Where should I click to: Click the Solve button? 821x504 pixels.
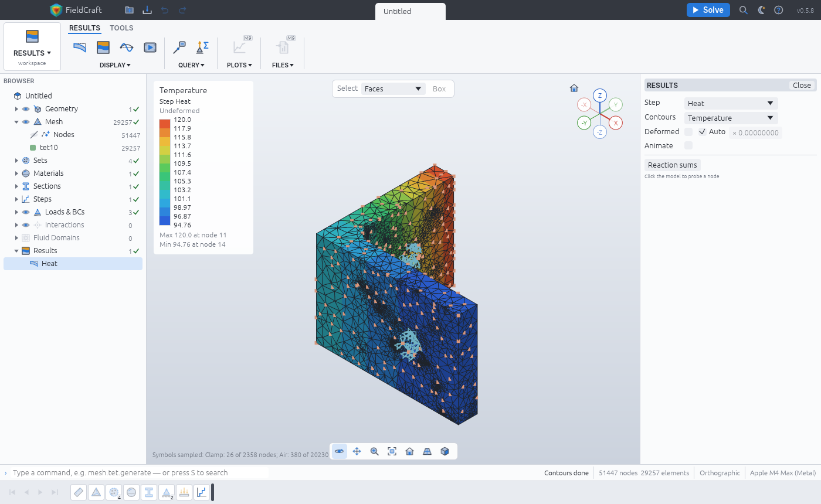tap(708, 10)
